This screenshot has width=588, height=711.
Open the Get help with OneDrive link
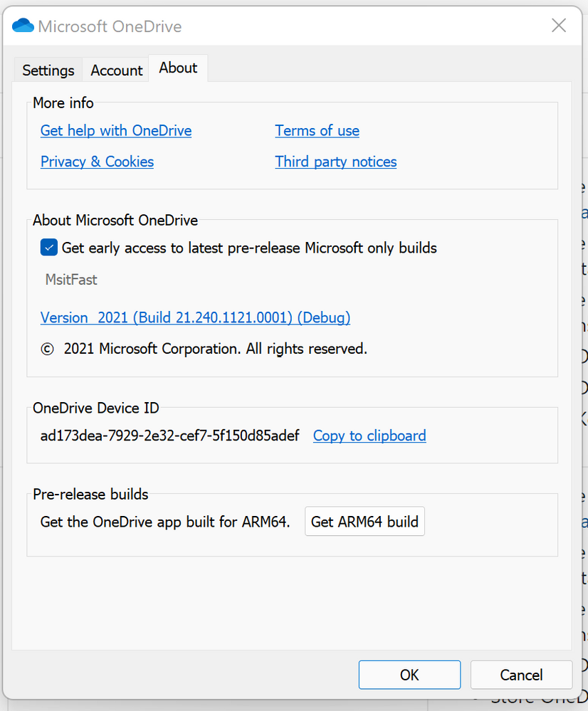click(x=116, y=130)
